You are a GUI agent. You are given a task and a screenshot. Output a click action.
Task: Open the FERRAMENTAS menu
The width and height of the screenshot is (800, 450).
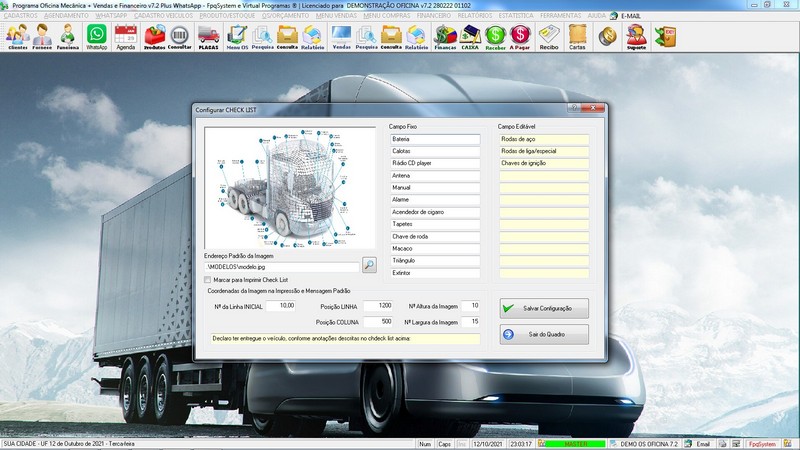[561, 16]
